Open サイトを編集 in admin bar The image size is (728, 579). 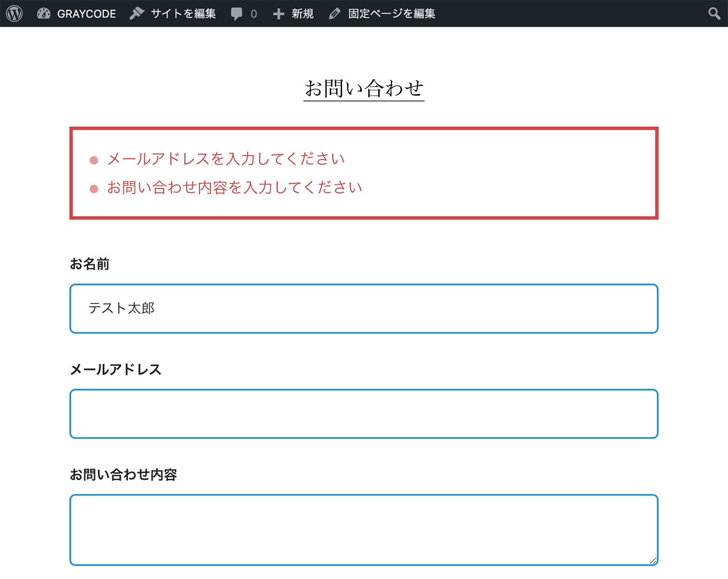(x=183, y=14)
